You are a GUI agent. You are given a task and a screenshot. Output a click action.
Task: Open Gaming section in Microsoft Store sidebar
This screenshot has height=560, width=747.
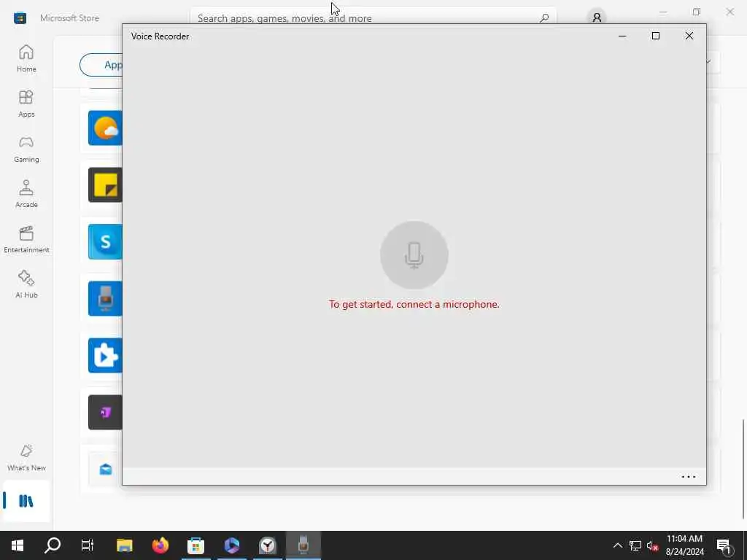point(26,149)
